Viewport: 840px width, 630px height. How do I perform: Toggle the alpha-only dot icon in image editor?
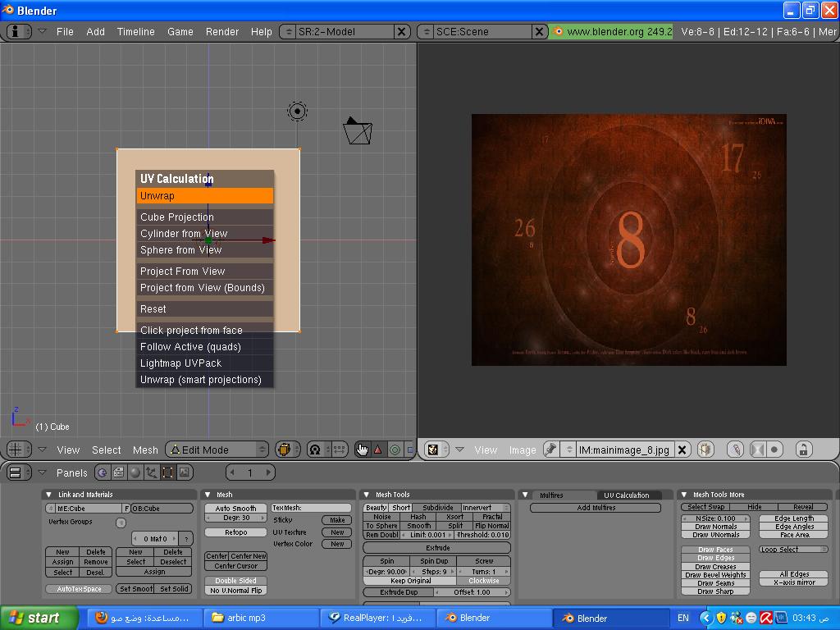(x=774, y=450)
